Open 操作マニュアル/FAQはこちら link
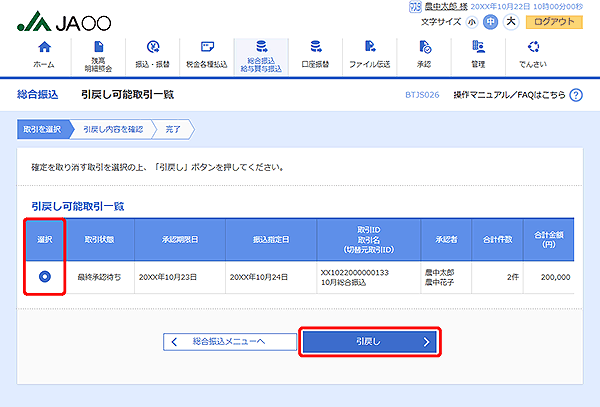 tap(509, 95)
